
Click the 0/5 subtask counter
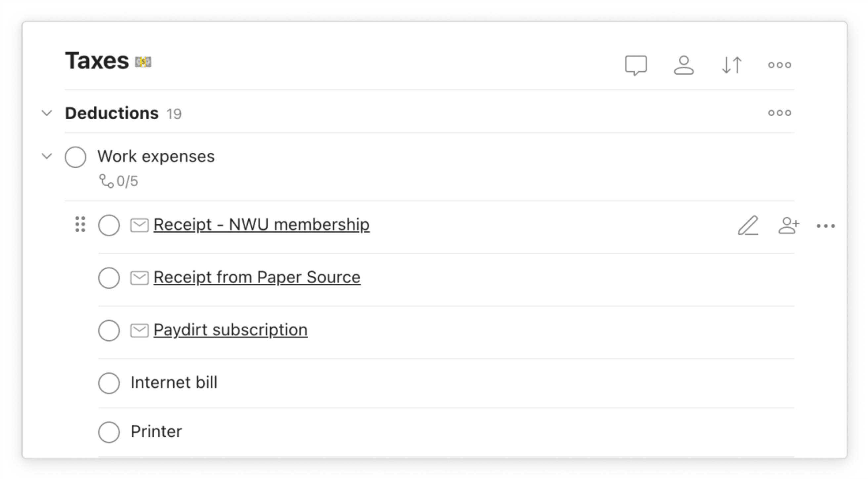pyautogui.click(x=119, y=181)
